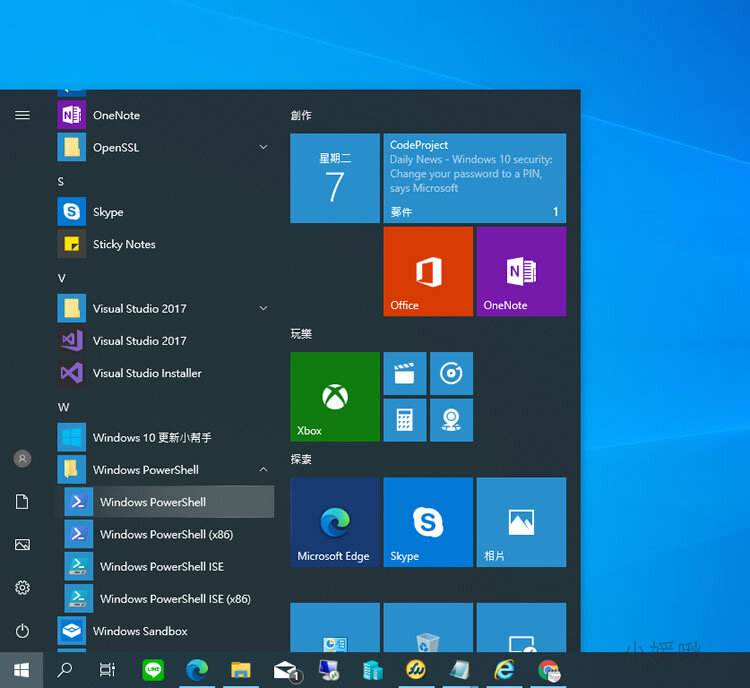Select Windows PowerShell ISE from the list
Viewport: 750px width, 688px height.
pos(161,567)
